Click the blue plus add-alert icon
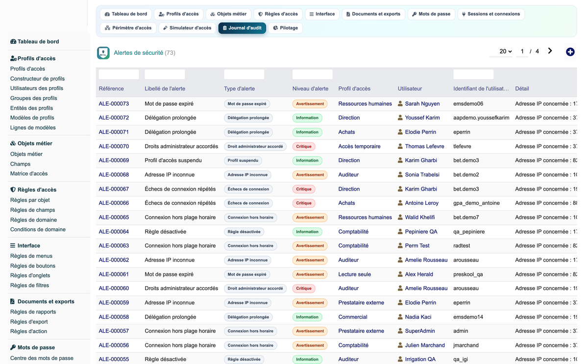 (570, 51)
